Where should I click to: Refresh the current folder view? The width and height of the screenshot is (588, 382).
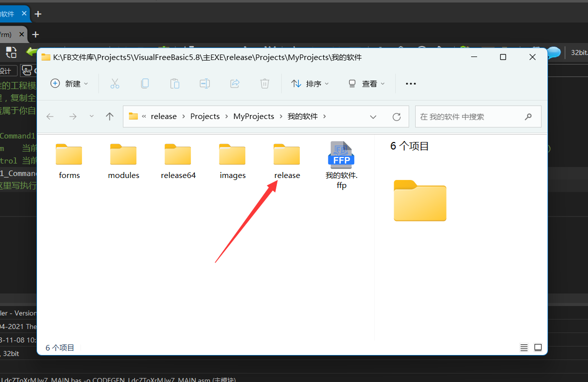(x=397, y=116)
